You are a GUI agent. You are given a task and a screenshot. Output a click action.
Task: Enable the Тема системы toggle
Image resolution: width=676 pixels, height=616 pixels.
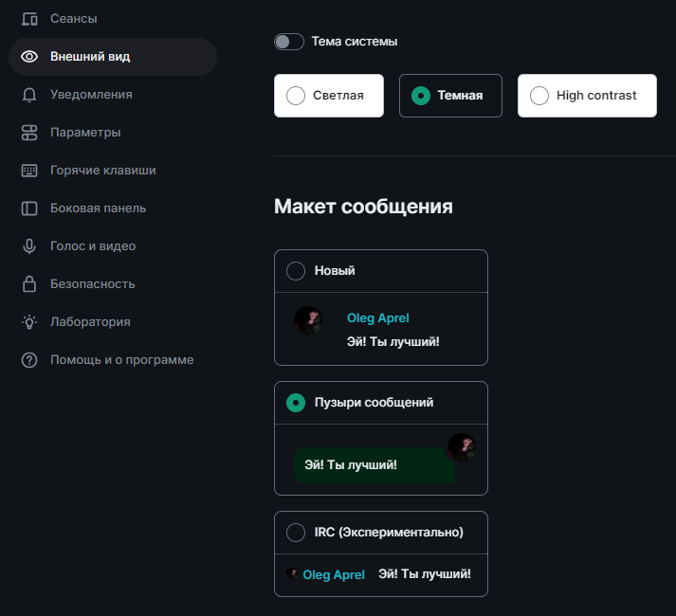pyautogui.click(x=289, y=42)
